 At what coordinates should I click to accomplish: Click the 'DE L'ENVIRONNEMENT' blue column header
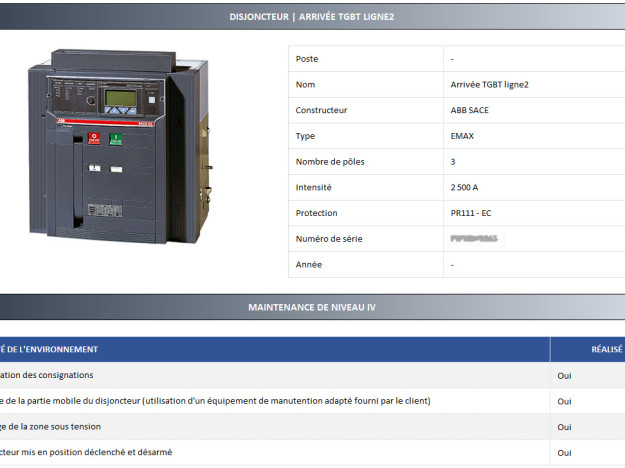(x=50, y=349)
